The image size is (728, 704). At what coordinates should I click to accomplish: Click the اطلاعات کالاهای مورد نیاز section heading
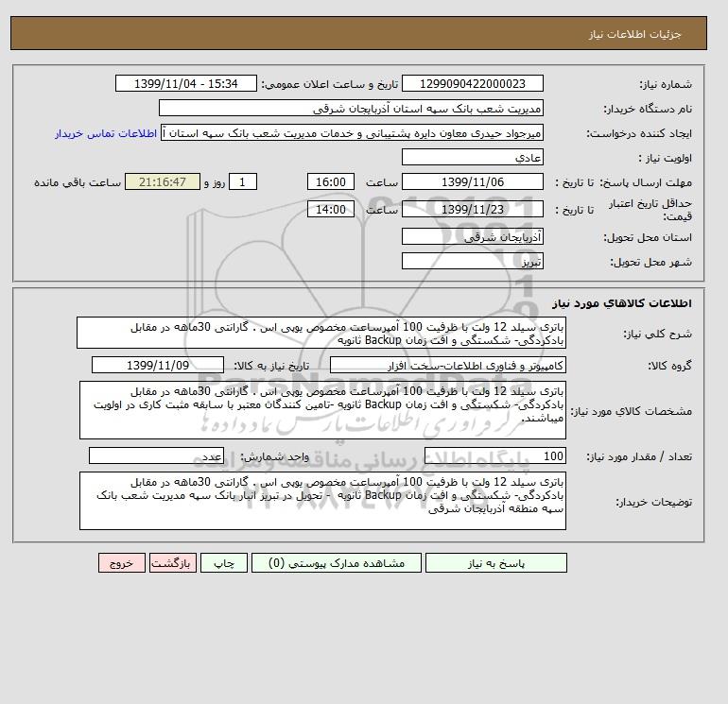622,303
